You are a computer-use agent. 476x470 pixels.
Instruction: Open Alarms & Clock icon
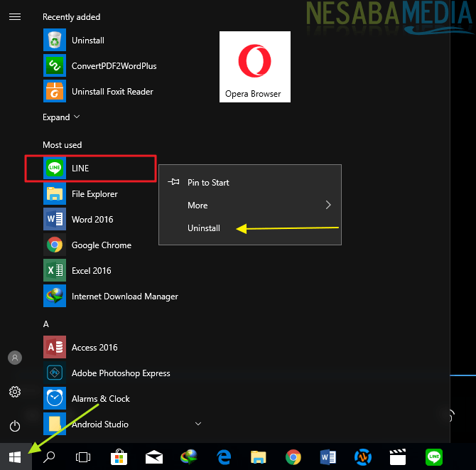(x=55, y=398)
